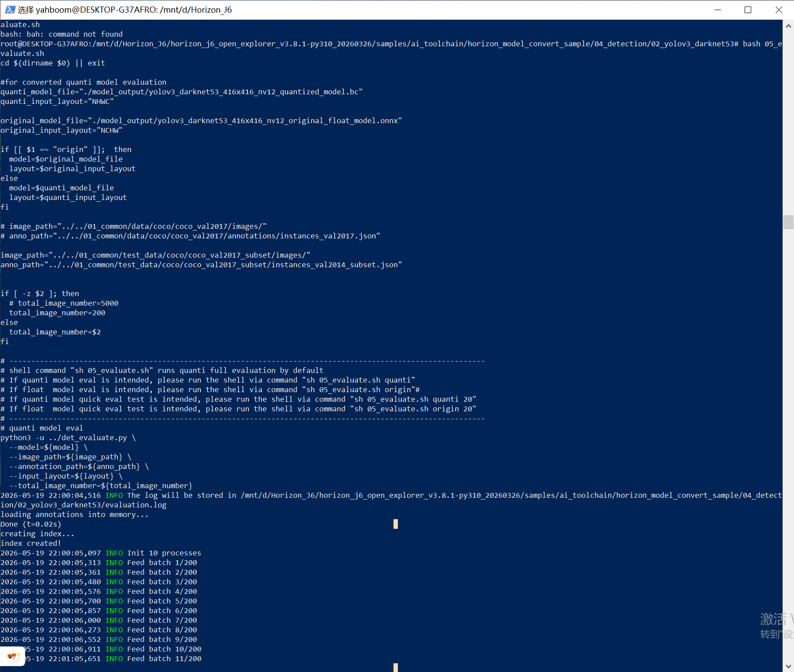Click the line 'bash: bah: command not found'
The image size is (794, 672).
coord(62,34)
